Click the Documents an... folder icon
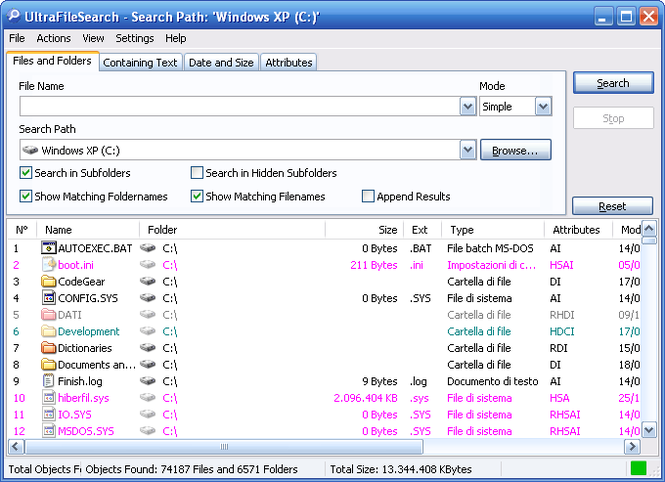 point(49,364)
